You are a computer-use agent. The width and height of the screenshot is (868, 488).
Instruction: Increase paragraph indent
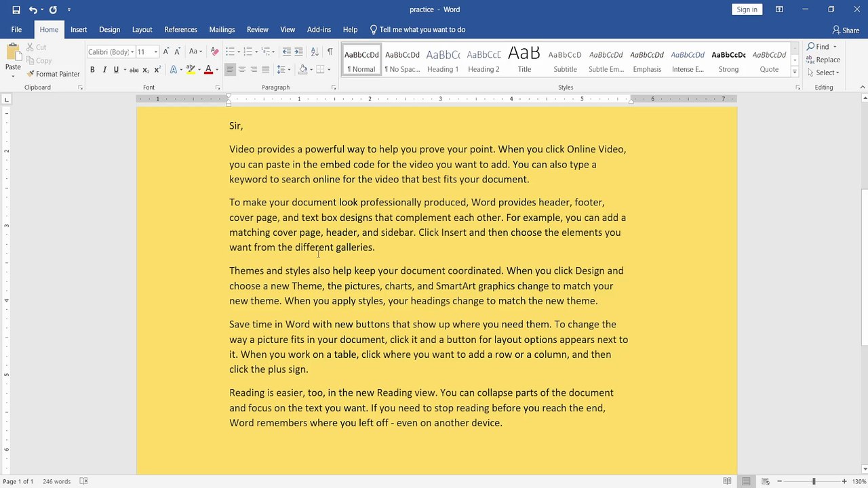click(x=298, y=52)
